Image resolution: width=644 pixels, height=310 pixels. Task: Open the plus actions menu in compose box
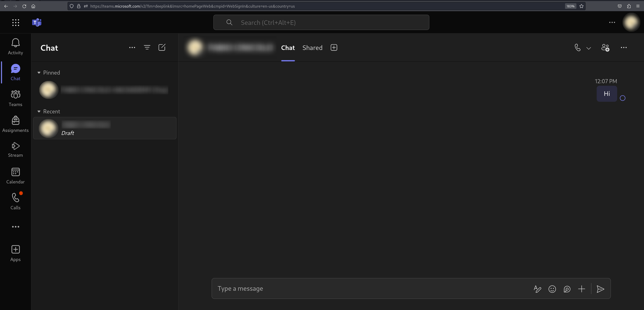coord(582,289)
